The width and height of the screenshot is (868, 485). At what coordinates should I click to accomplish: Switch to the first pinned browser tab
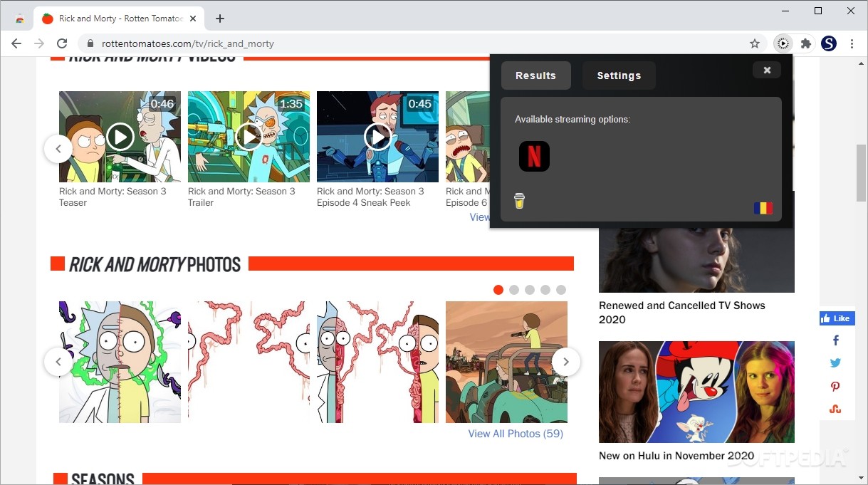[x=20, y=19]
